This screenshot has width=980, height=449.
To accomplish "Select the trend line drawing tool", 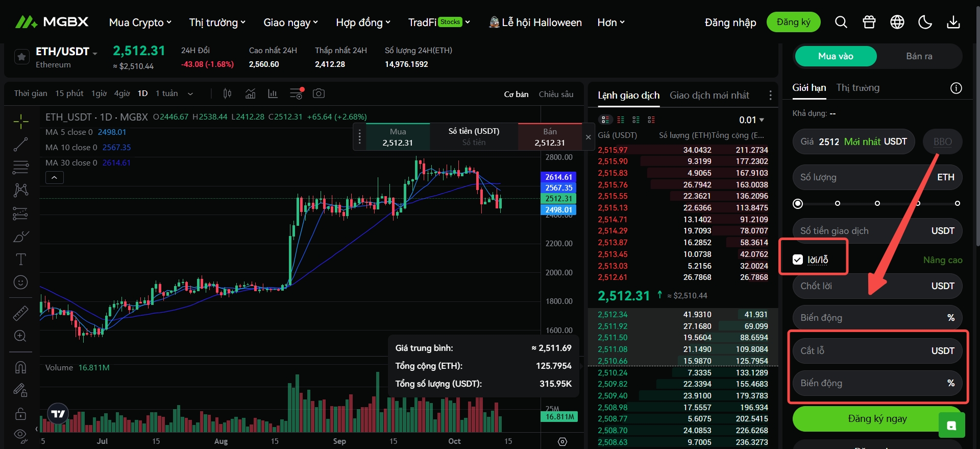I will [20, 145].
